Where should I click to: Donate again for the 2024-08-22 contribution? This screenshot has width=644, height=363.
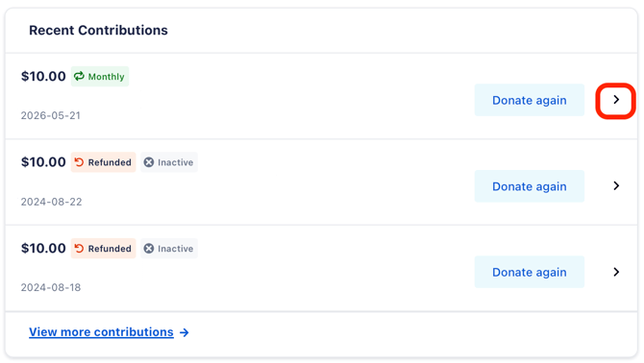tap(530, 186)
